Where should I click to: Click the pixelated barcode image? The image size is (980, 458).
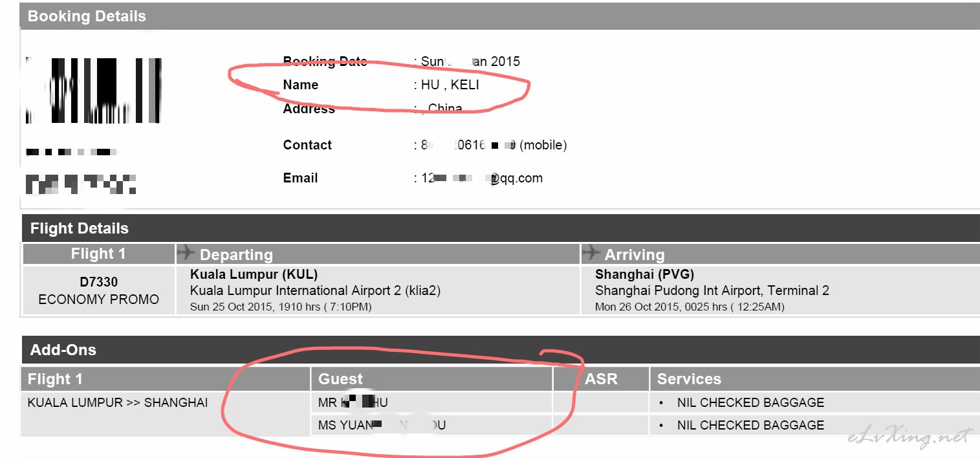point(93,91)
